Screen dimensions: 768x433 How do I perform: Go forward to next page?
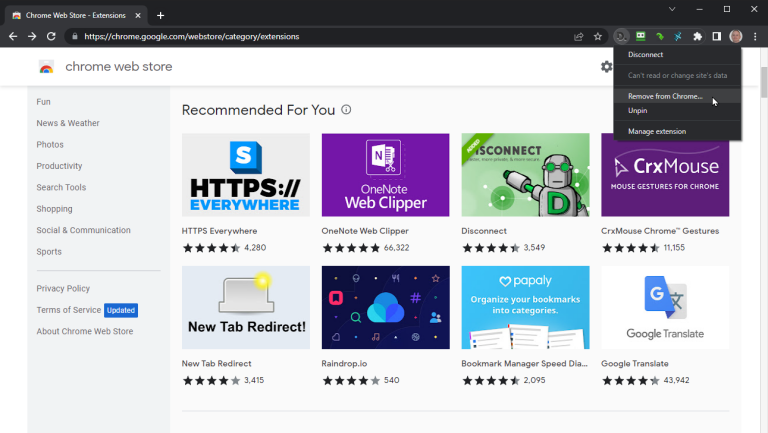click(x=32, y=36)
